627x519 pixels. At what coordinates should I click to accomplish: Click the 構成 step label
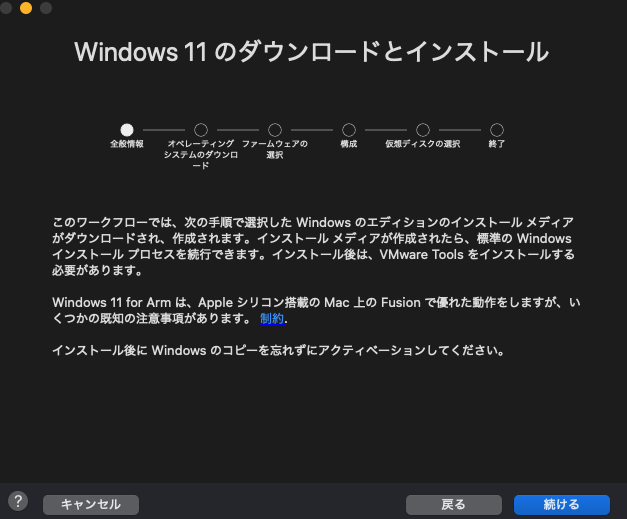click(x=349, y=145)
